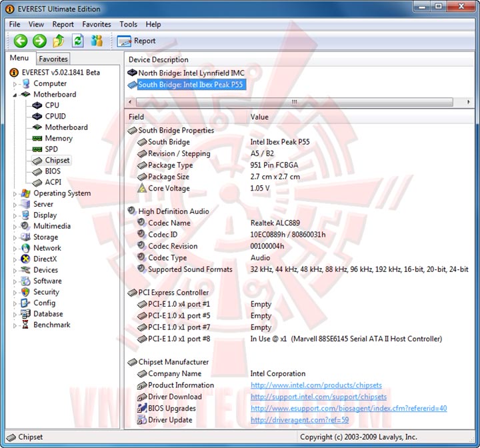Select North Bridge: Intel Lynnfield IMC device
The image size is (480, 448).
[191, 73]
